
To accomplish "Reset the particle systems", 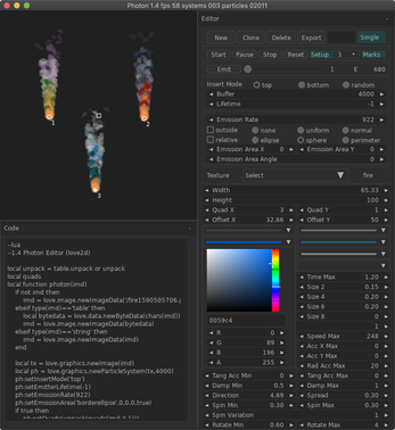I will point(296,54).
